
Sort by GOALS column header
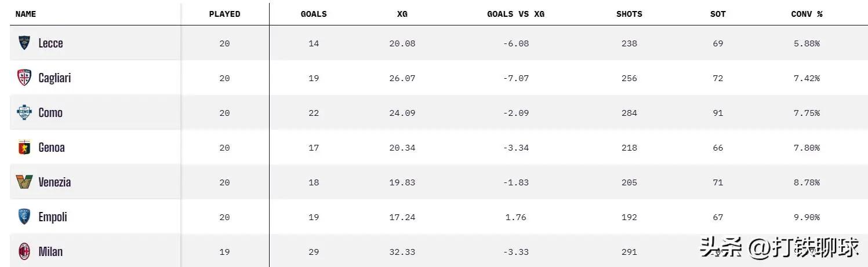314,14
